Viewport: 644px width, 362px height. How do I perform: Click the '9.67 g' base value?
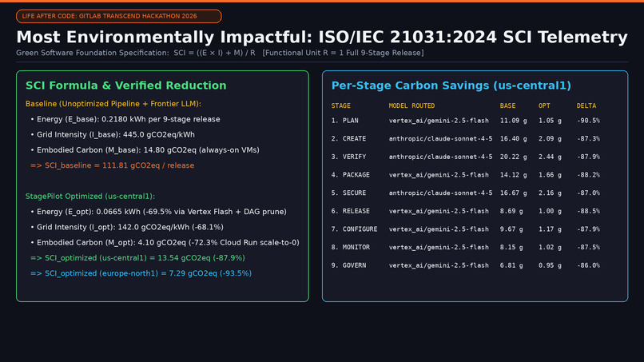pos(511,229)
